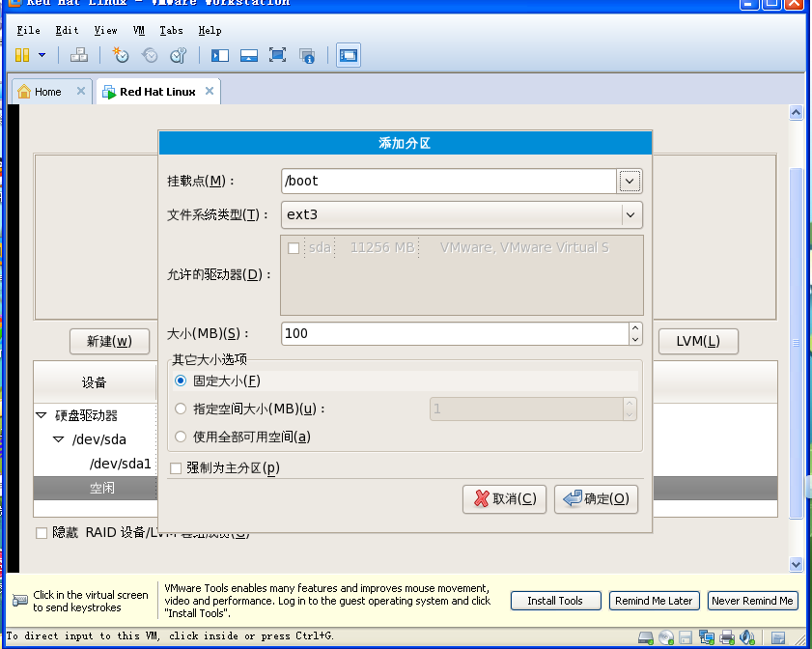Open the virtual machine's CD/DVD device icon
Image resolution: width=812 pixels, height=649 pixels.
pos(665,637)
